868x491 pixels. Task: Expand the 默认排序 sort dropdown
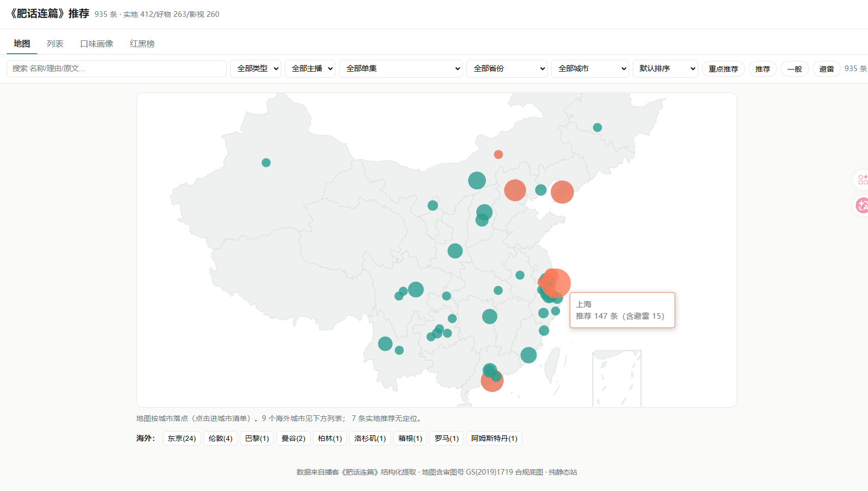665,69
